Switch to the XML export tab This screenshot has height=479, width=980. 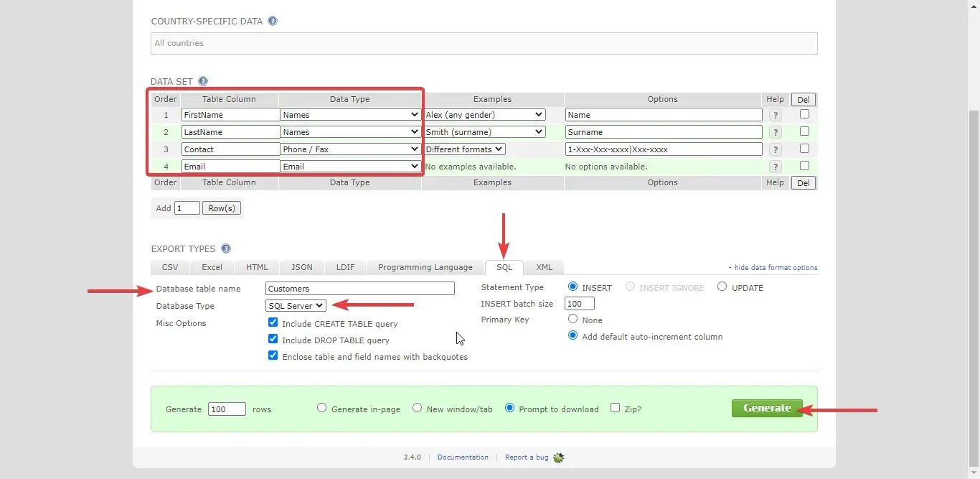[544, 266]
